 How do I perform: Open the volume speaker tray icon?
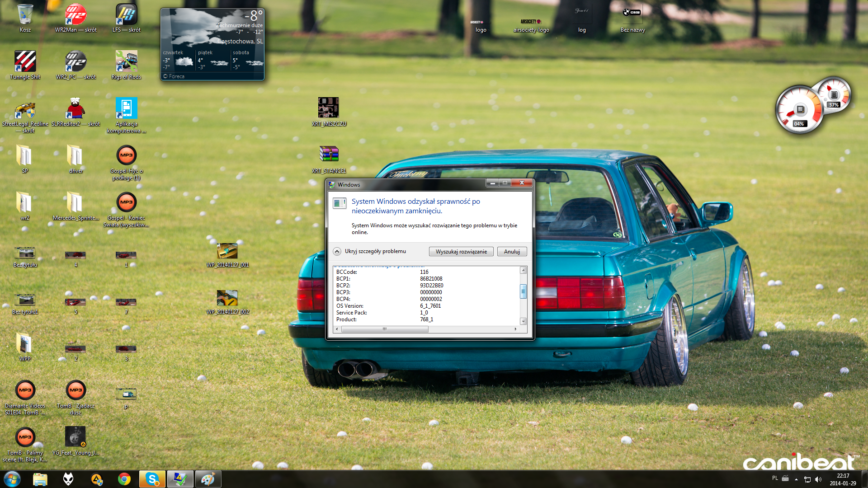[x=818, y=479]
